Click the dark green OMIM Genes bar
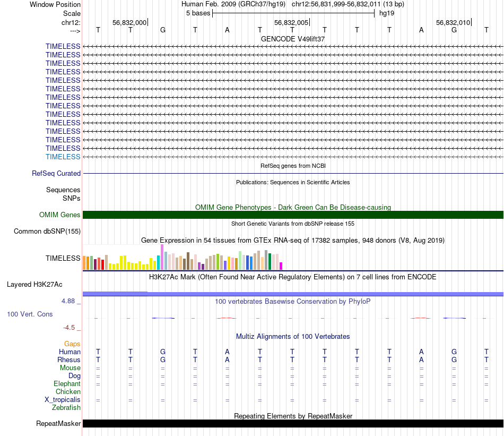The height and width of the screenshot is (436, 504). 293,215
